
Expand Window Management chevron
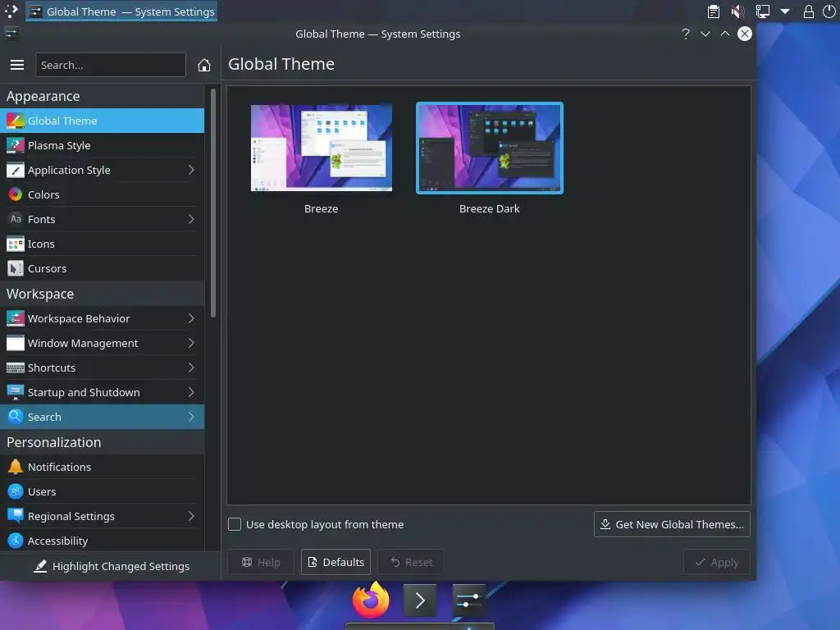pos(191,344)
